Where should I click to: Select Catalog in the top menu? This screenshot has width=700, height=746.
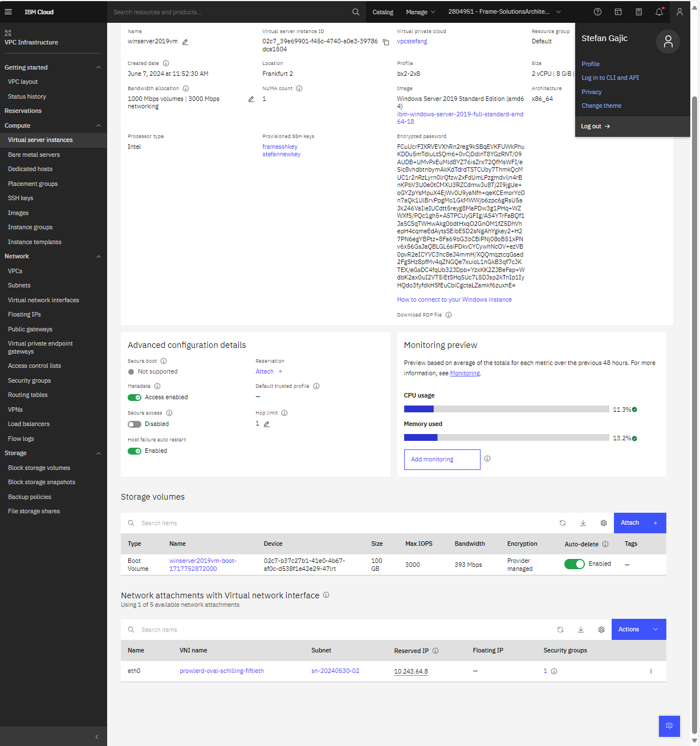pos(382,11)
